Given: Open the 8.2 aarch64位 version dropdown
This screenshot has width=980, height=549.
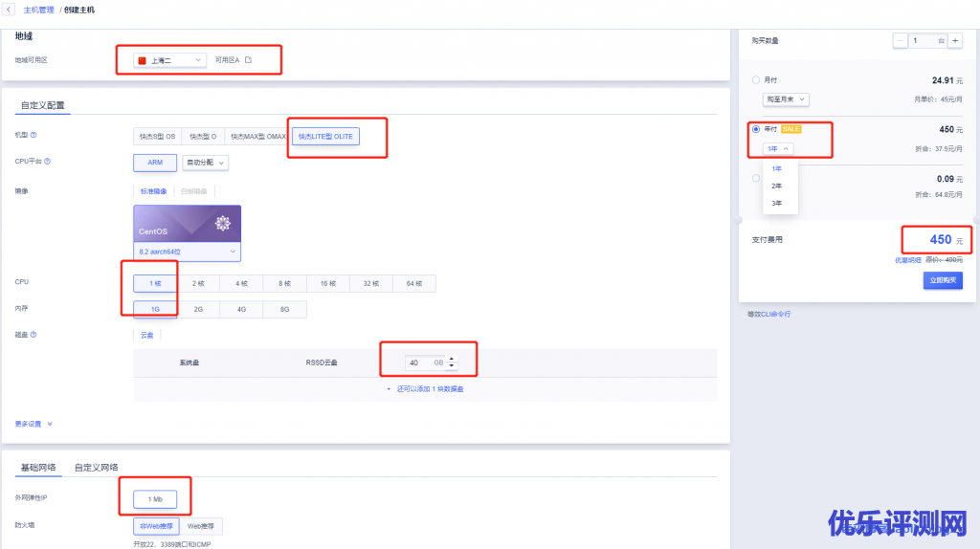Looking at the screenshot, I should (187, 252).
